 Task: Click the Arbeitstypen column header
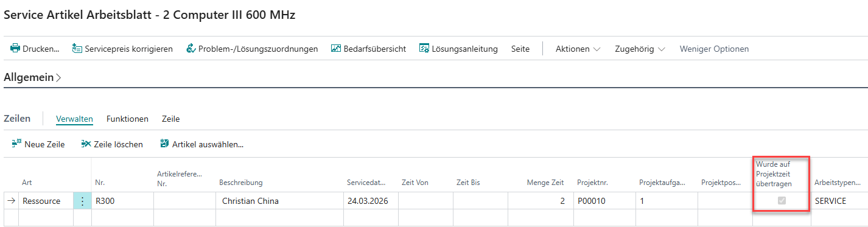point(838,183)
